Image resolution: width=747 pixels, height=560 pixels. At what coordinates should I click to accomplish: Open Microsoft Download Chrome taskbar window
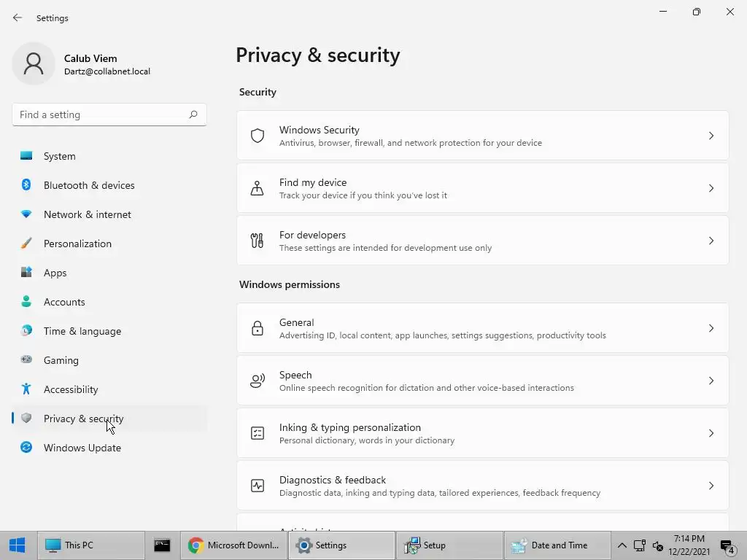pos(233,545)
